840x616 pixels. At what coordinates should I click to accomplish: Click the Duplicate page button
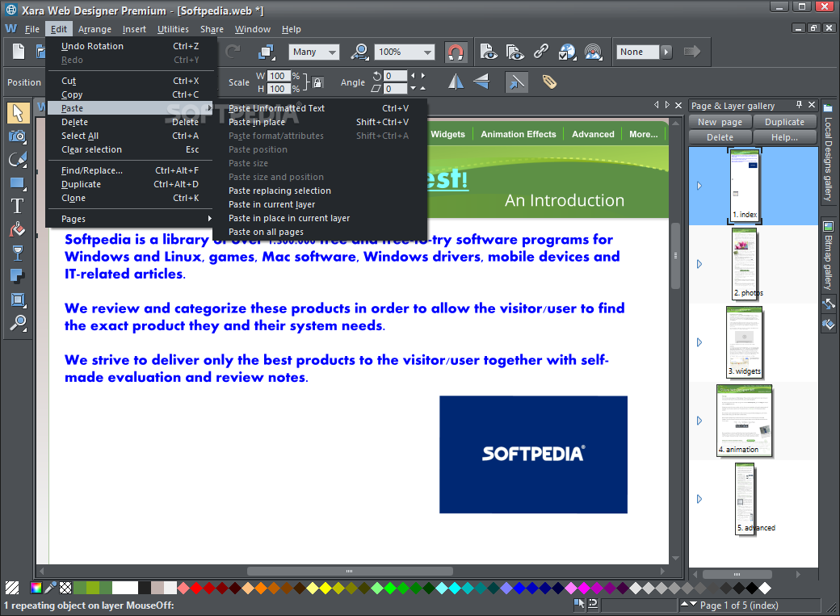784,122
